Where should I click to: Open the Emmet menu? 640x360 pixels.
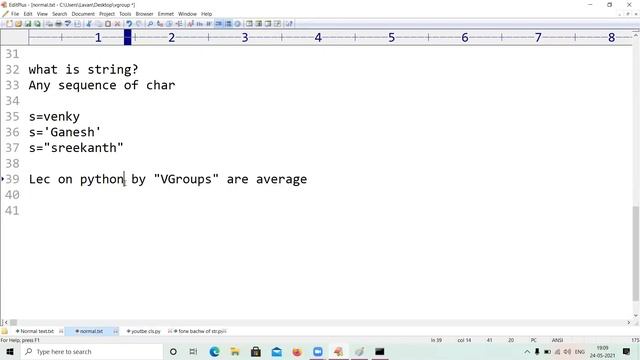click(166, 14)
